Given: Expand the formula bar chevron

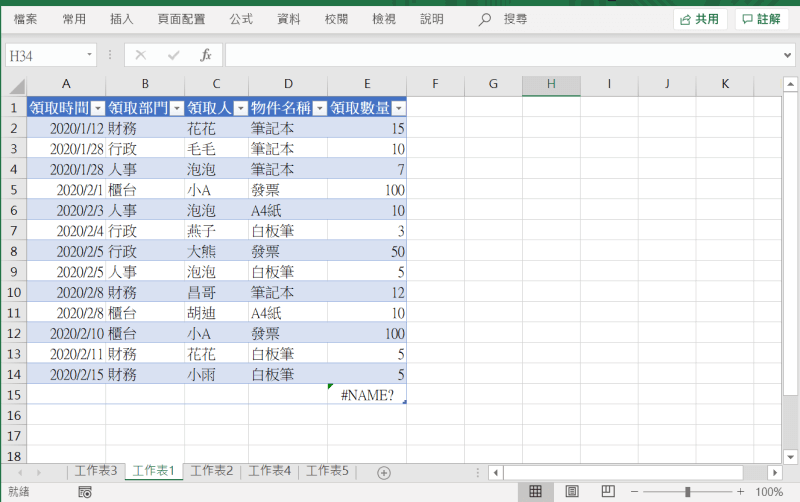Looking at the screenshot, I should (787, 55).
